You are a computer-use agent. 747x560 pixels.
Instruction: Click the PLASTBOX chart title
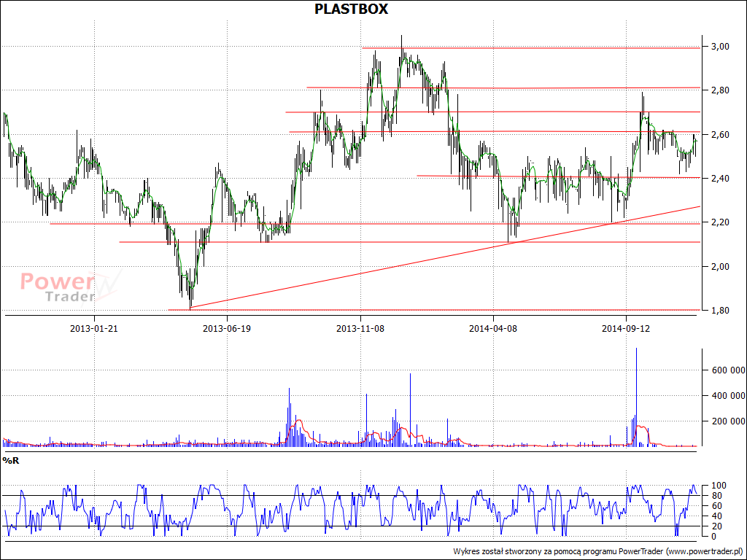[351, 9]
